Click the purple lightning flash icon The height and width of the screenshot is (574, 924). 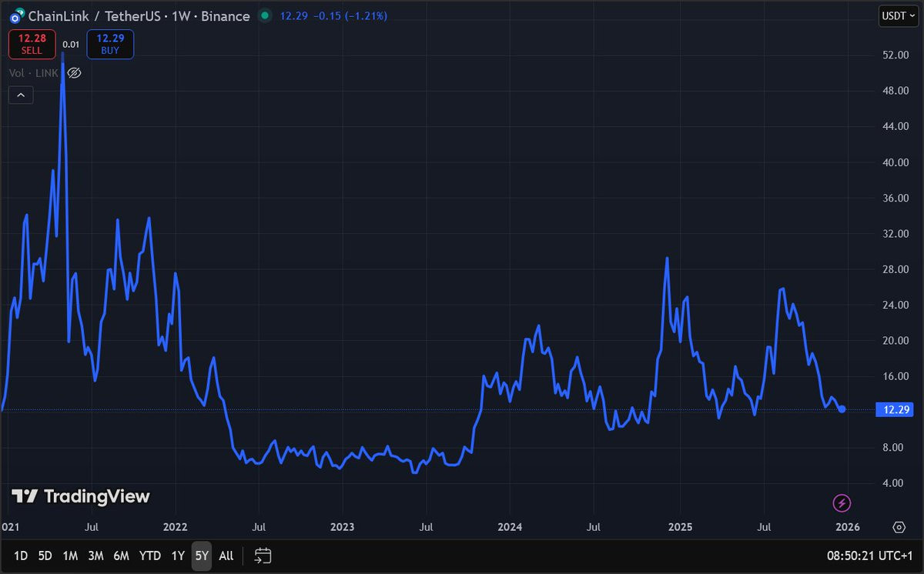point(842,503)
